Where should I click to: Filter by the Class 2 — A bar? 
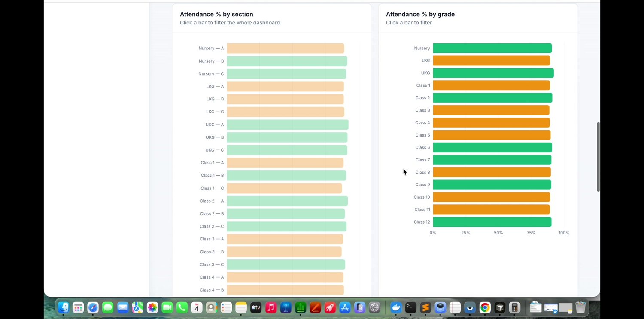point(287,201)
